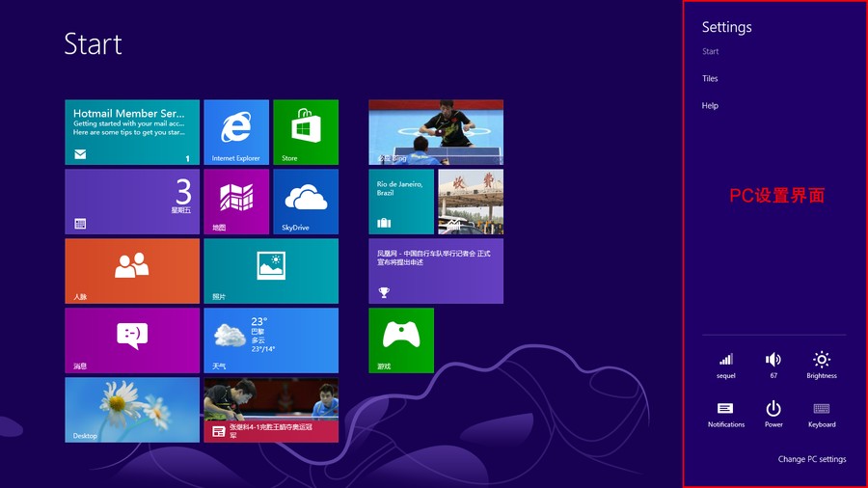Open the purple Maps tile
This screenshot has height=488, width=868.
tap(236, 202)
